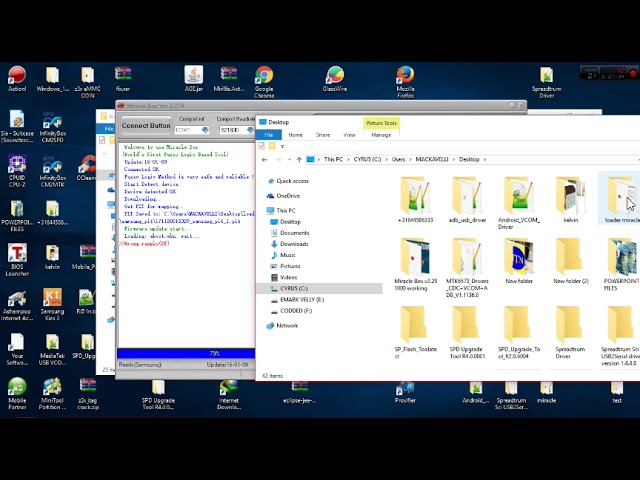Switch to Home ribbon tab
Image resolution: width=640 pixels, height=480 pixels.
tap(296, 135)
